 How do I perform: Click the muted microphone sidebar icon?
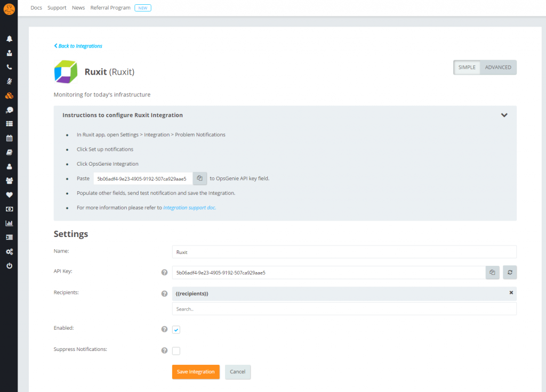(10, 81)
